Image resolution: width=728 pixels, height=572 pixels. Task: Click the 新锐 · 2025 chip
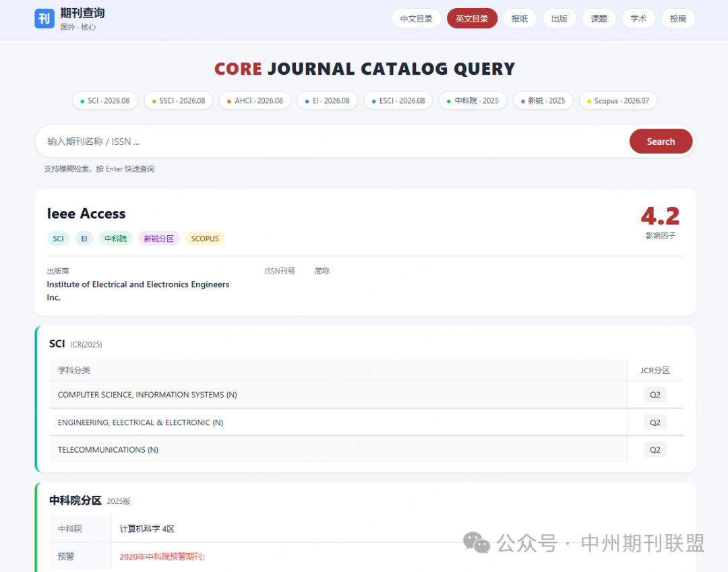coord(543,100)
